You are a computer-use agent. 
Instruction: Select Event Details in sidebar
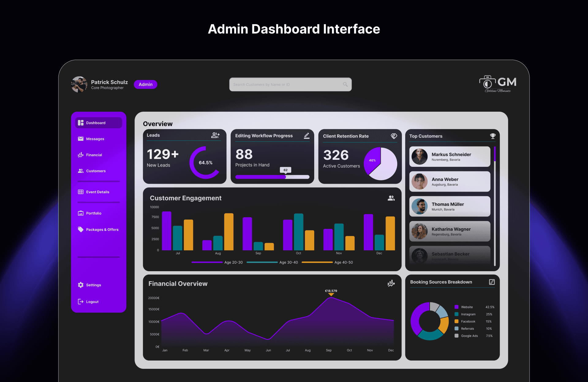pos(97,192)
